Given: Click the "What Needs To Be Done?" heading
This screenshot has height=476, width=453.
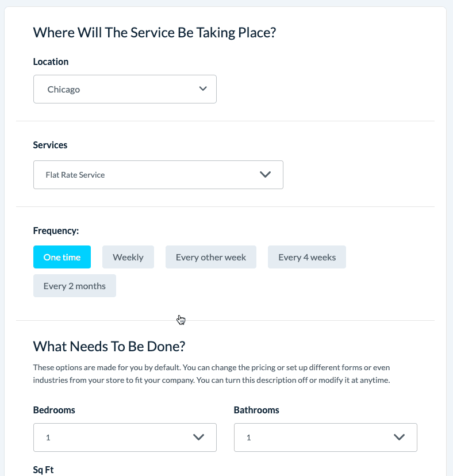Looking at the screenshot, I should coord(109,347).
